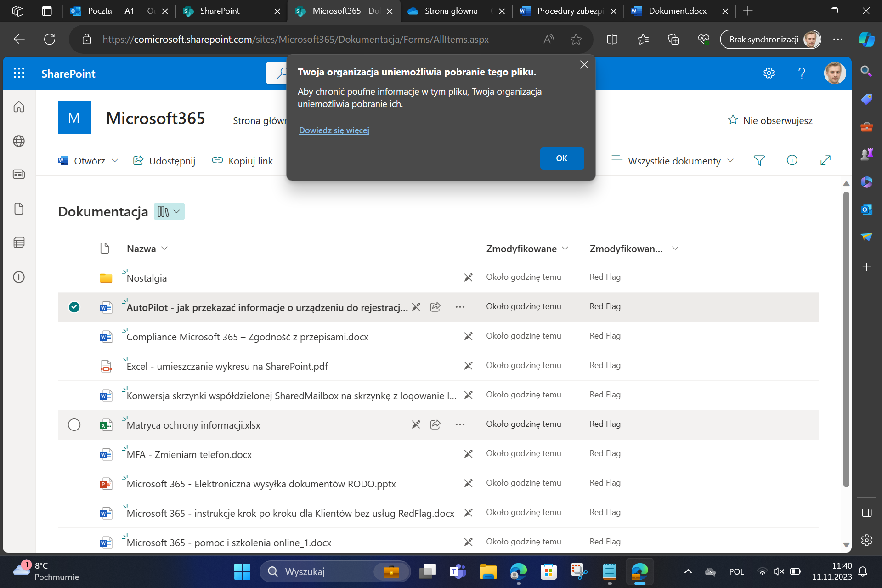The height and width of the screenshot is (588, 882).
Task: Open Excel - umieszczanie wykresu na SharePoint.pdf
Action: [x=227, y=366]
